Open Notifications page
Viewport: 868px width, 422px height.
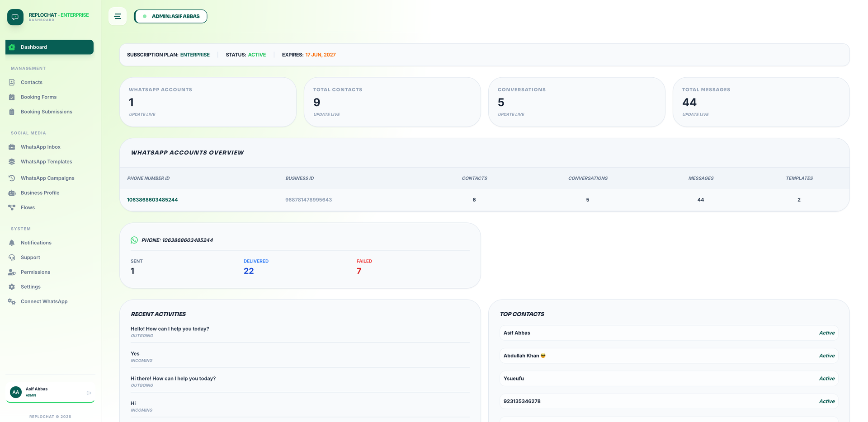click(x=49, y=243)
